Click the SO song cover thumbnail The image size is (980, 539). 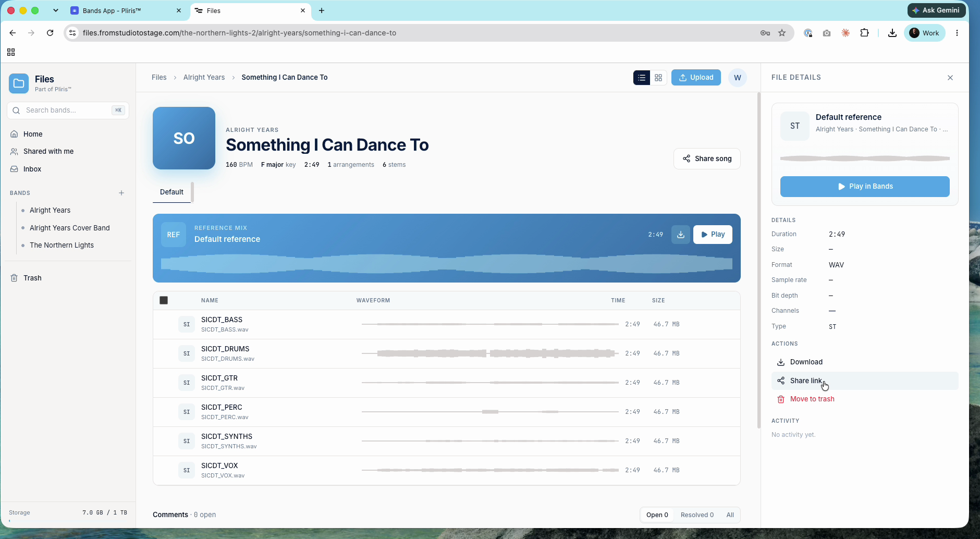(x=184, y=138)
